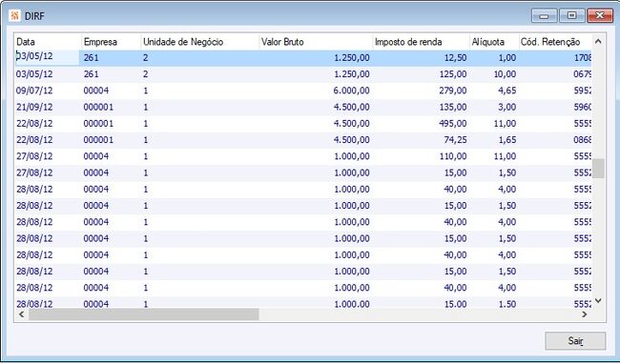Viewport: 620px width, 364px height.
Task: Click Empresa 000001 in the 21/09/12 row
Action: (98, 107)
